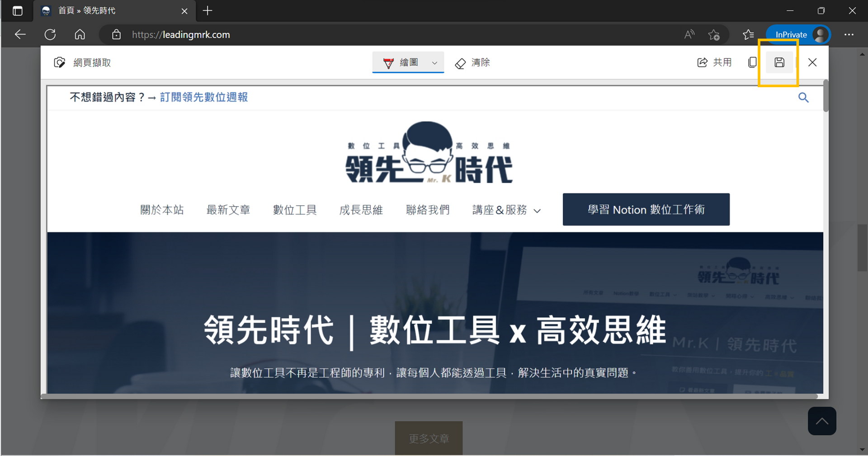Open the 數位工具 menu item
The width and height of the screenshot is (868, 456).
coord(295,210)
